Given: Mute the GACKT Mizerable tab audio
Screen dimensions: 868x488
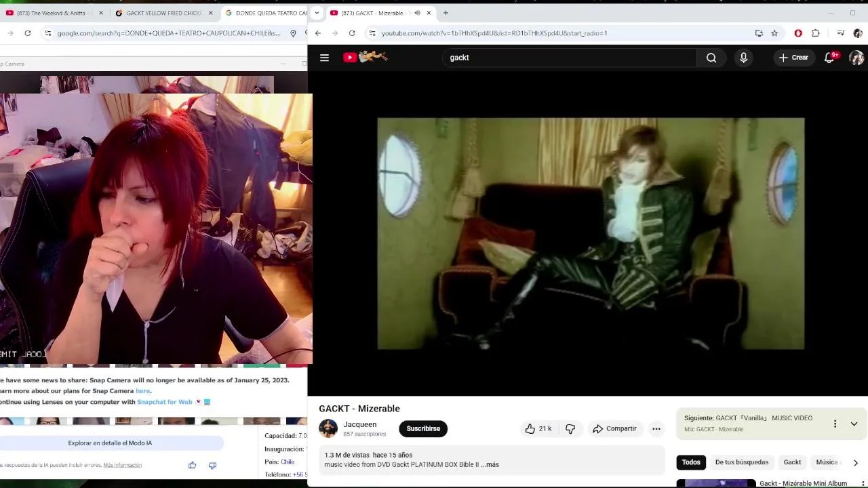Looking at the screenshot, I should (417, 13).
